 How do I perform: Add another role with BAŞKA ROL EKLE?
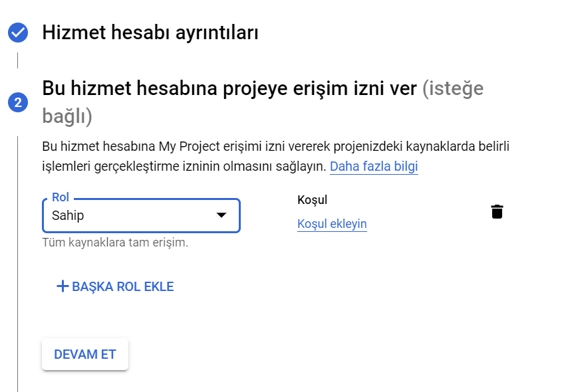pyautogui.click(x=115, y=286)
